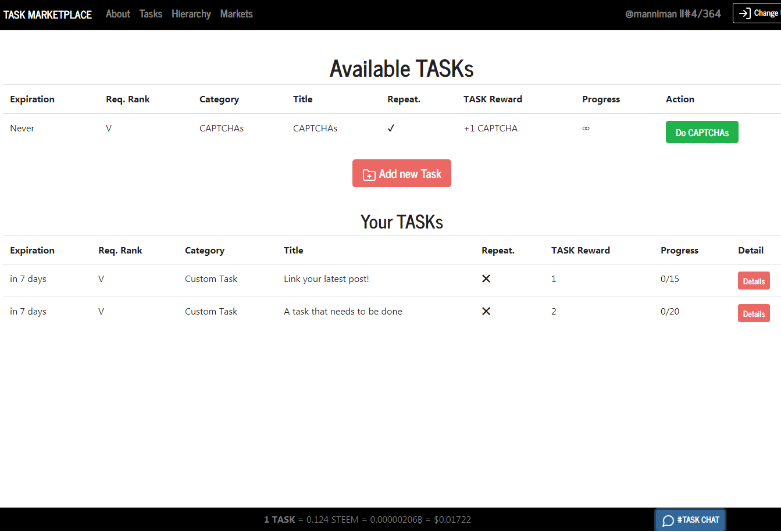Navigate to Markets
781x532 pixels.
click(236, 14)
